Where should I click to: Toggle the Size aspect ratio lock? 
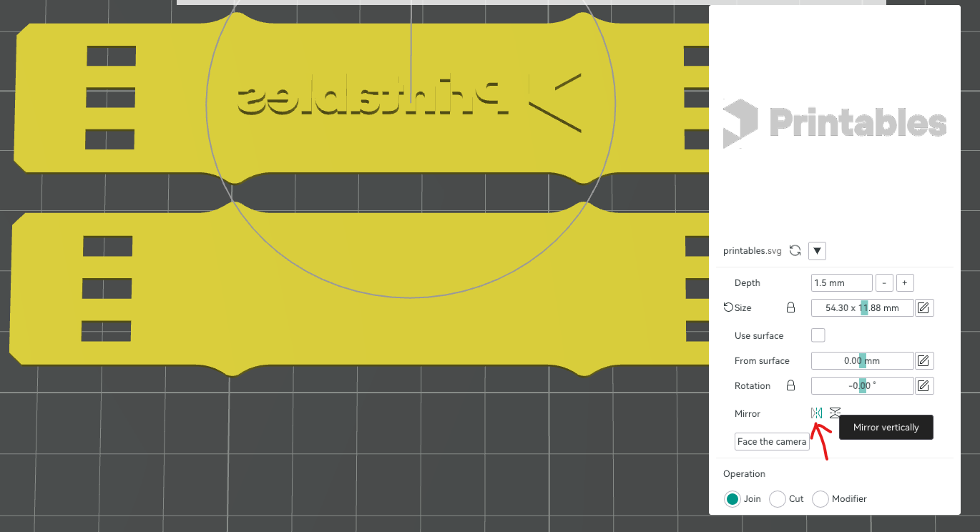[790, 307]
